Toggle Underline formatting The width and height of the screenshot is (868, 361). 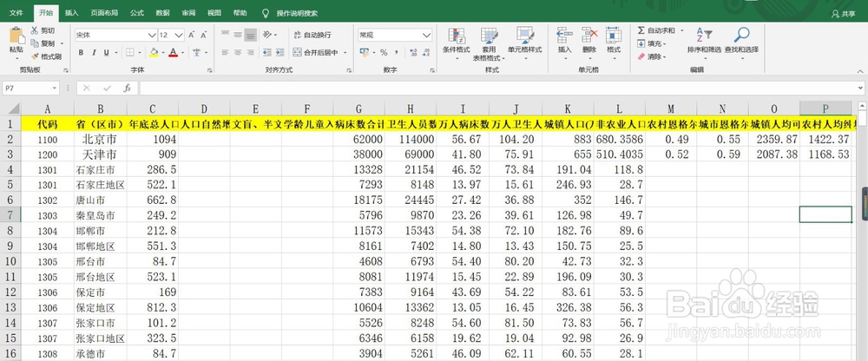(106, 53)
